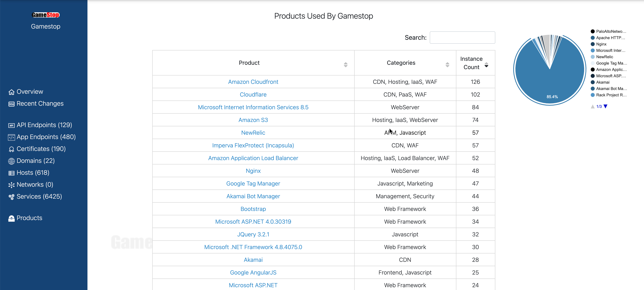The height and width of the screenshot is (290, 644).
Task: Click the Certificates ribbon icon
Action: pos(12,149)
